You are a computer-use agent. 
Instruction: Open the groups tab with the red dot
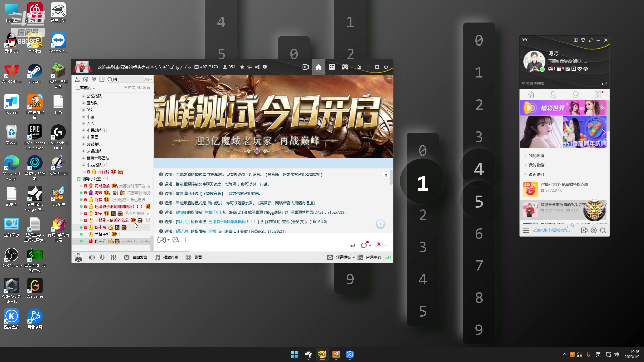click(598, 94)
